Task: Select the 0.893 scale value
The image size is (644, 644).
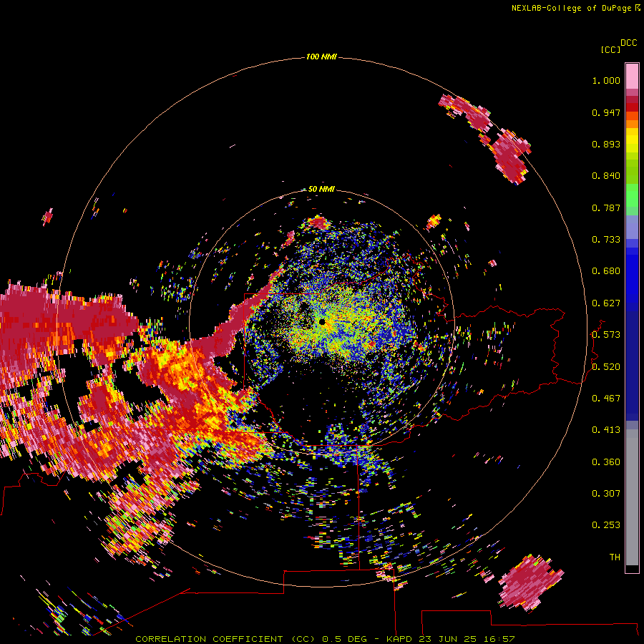Action: (606, 144)
